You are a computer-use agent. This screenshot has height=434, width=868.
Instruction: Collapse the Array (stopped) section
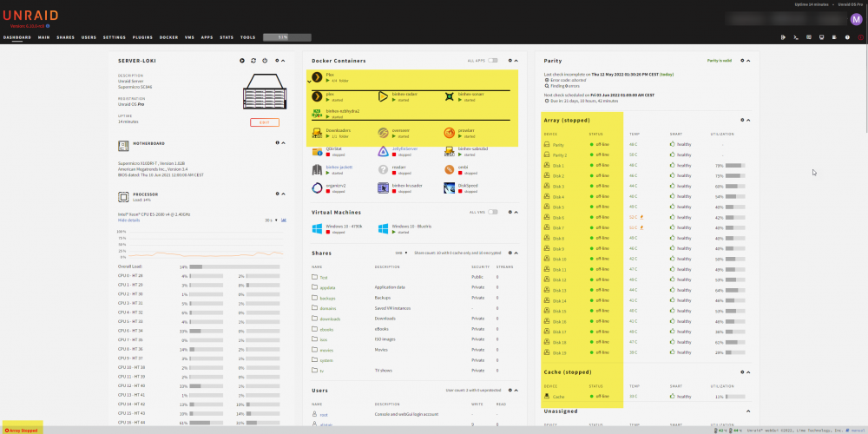coord(748,120)
